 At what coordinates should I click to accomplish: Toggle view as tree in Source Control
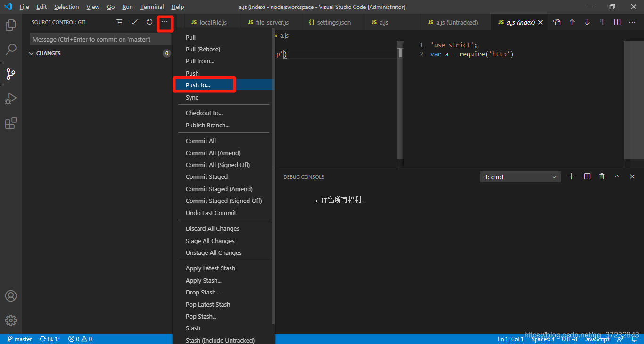coord(119,22)
